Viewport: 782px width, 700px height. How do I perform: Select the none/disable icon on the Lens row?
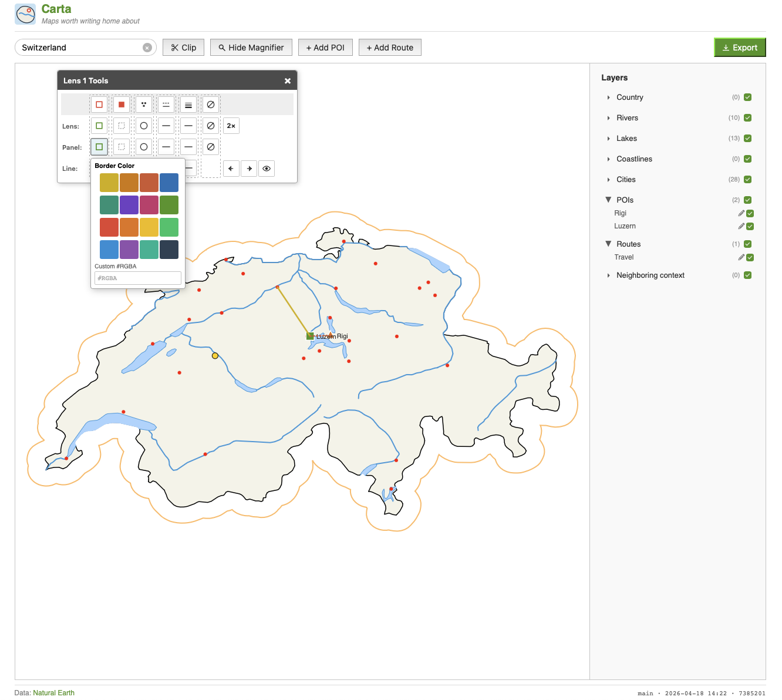pos(211,126)
